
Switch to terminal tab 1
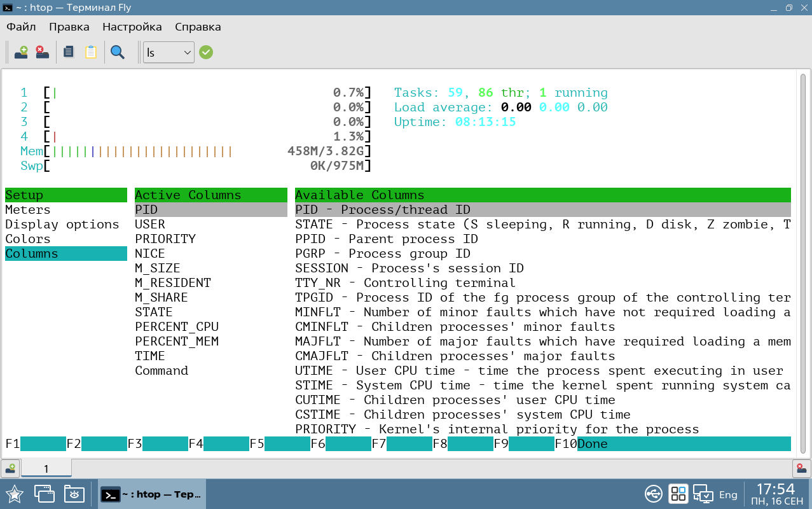pyautogui.click(x=46, y=469)
